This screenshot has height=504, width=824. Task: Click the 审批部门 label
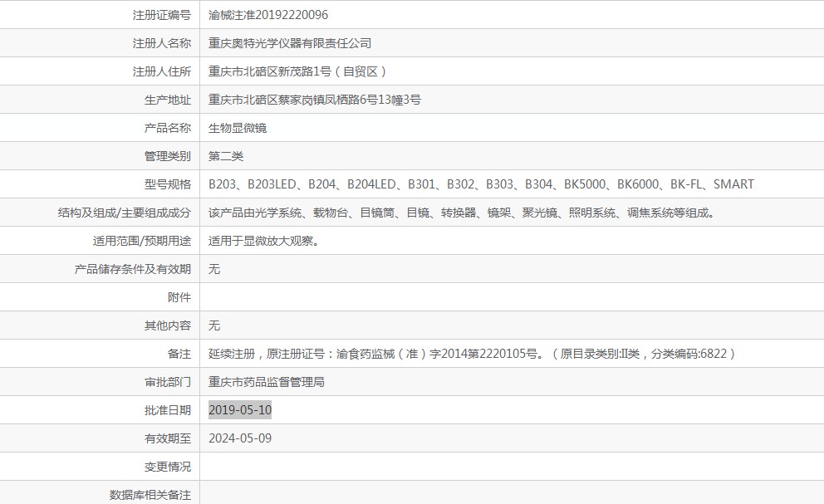click(x=168, y=382)
